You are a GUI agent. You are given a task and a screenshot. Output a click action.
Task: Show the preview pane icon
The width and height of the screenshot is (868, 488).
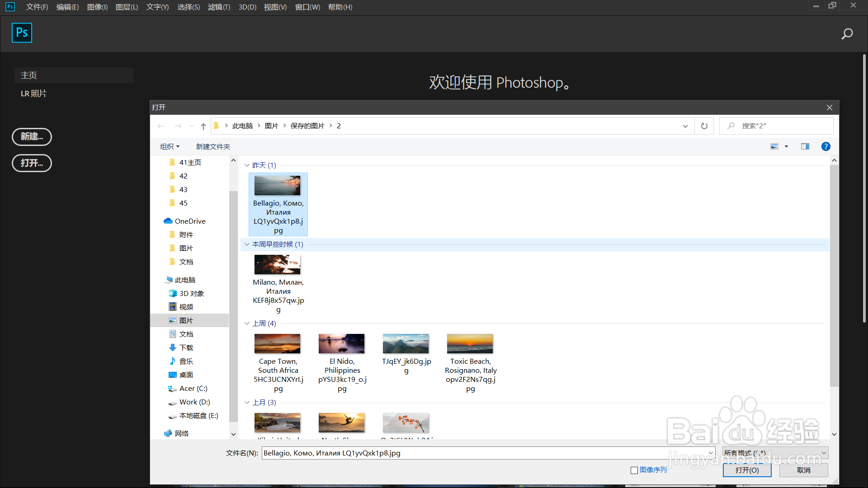[x=805, y=146]
